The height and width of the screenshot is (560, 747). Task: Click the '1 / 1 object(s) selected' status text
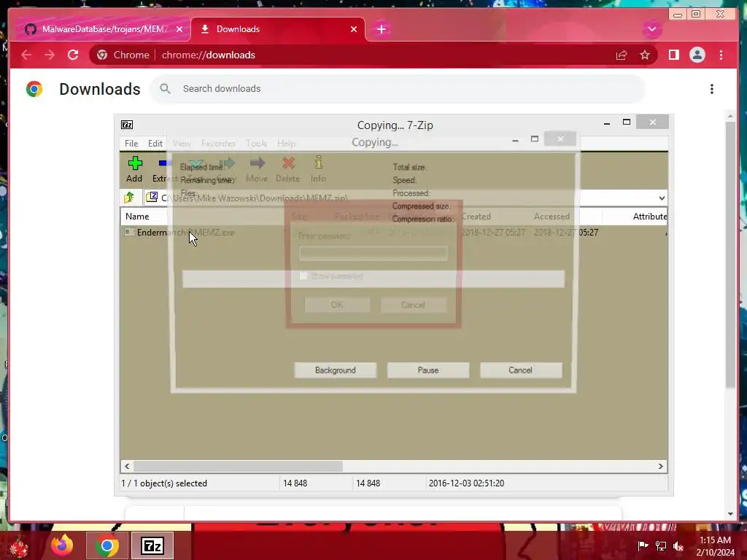click(x=164, y=483)
